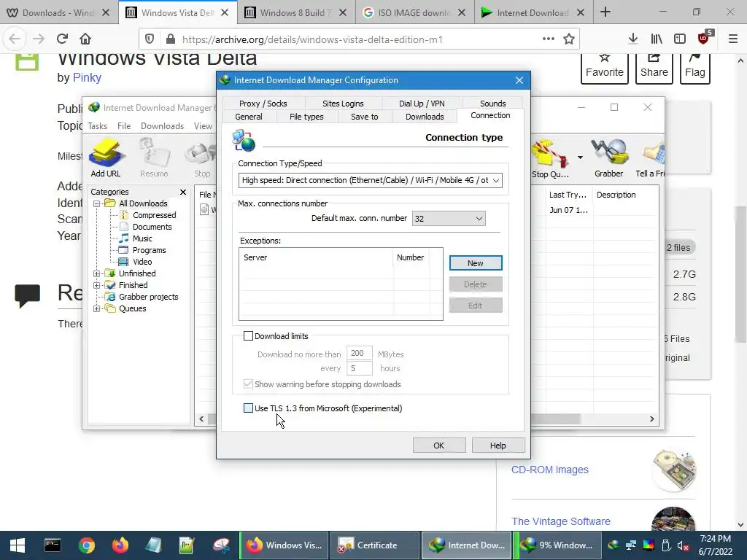
Task: Click the Firefox address bar
Action: coord(357,39)
